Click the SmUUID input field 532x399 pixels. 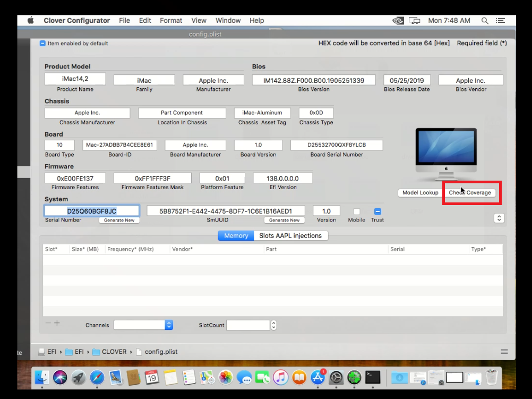tap(226, 211)
